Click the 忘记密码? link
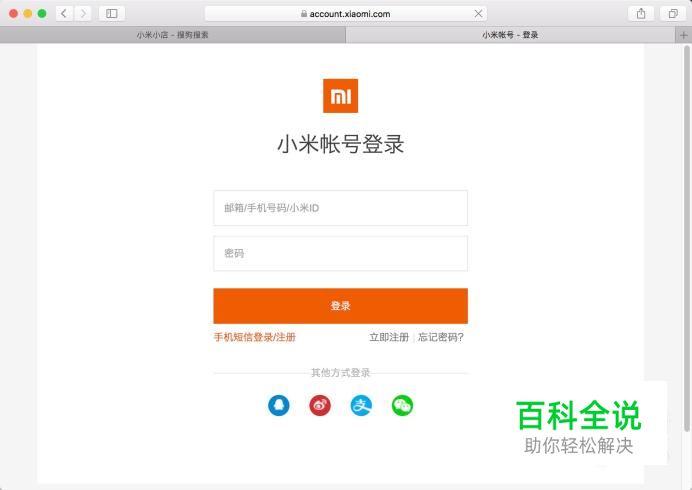 [x=440, y=337]
